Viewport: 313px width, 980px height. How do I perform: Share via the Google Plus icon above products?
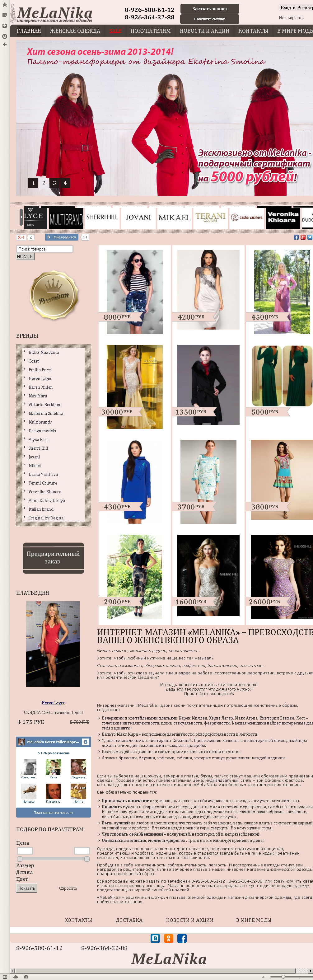[x=303, y=237]
